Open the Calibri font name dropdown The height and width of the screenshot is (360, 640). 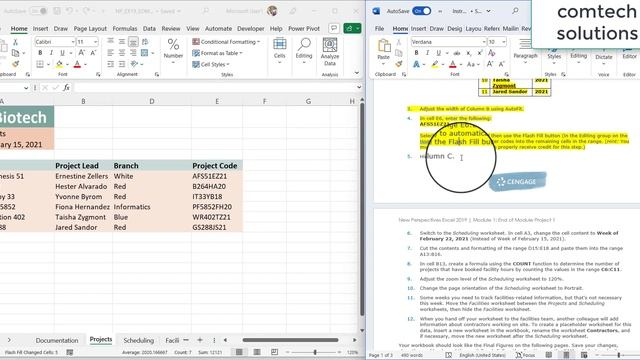(x=73, y=42)
